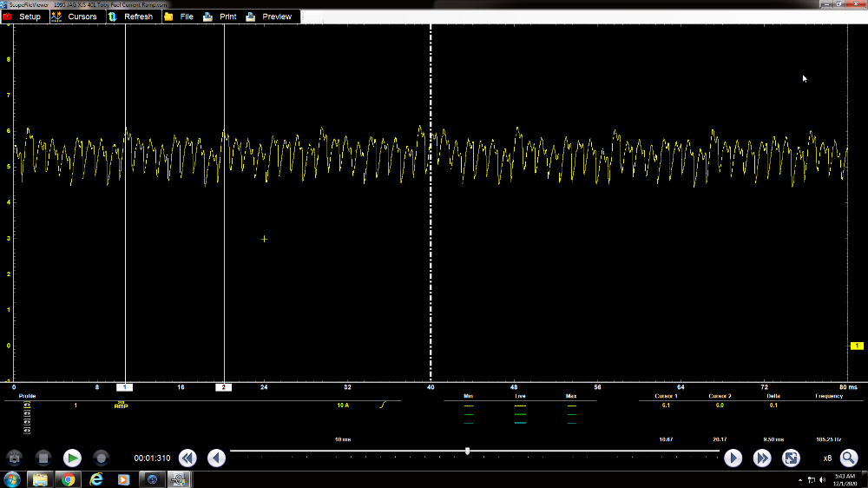Select cursor 1 marker on time axis
Screen dimensions: 868x488
coord(126,387)
